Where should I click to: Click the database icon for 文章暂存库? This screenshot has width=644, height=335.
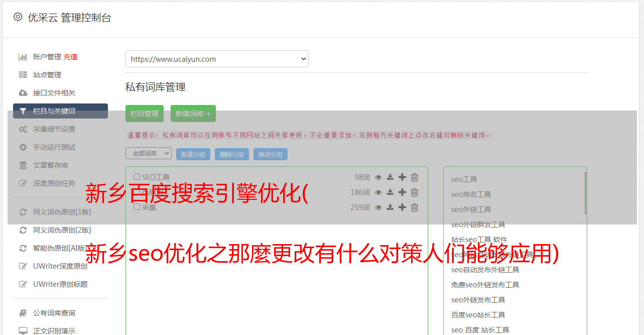[23, 165]
